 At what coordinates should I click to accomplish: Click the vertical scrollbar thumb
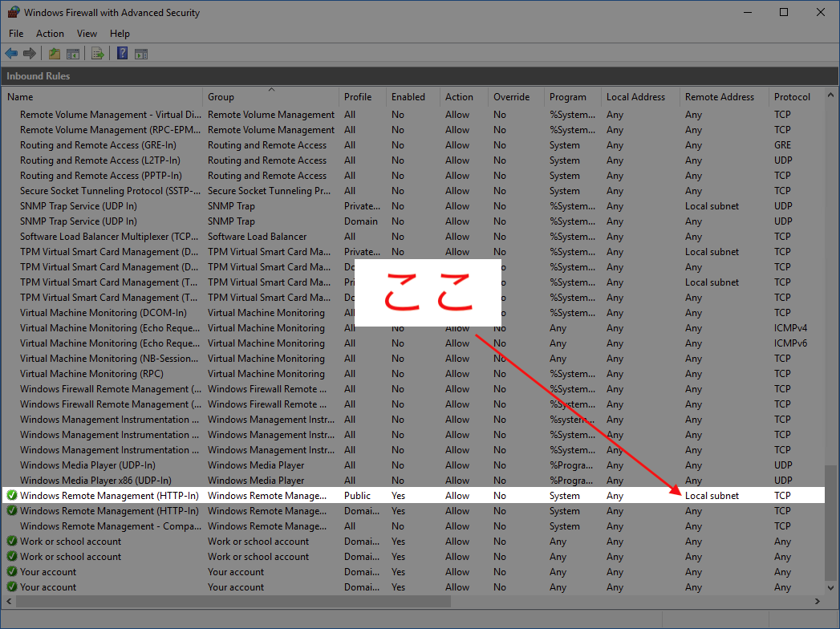pos(831,521)
